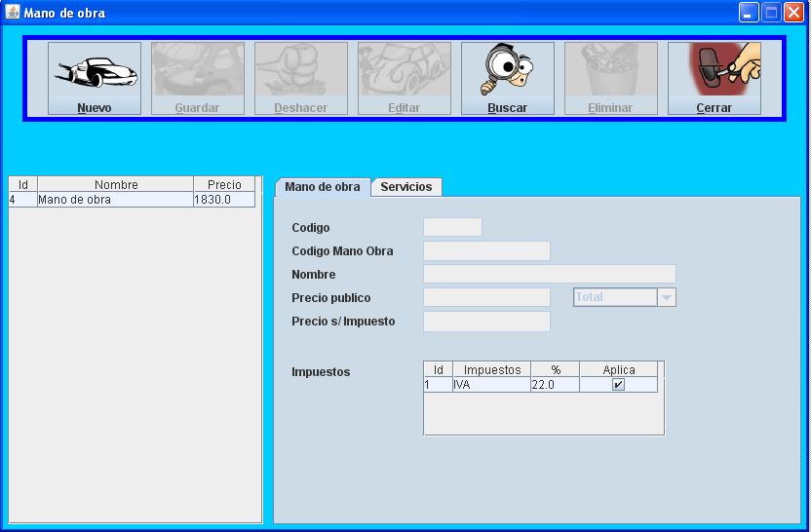The width and height of the screenshot is (811, 532).
Task: Click the Precio s/Impuesto field
Action: pos(486,322)
